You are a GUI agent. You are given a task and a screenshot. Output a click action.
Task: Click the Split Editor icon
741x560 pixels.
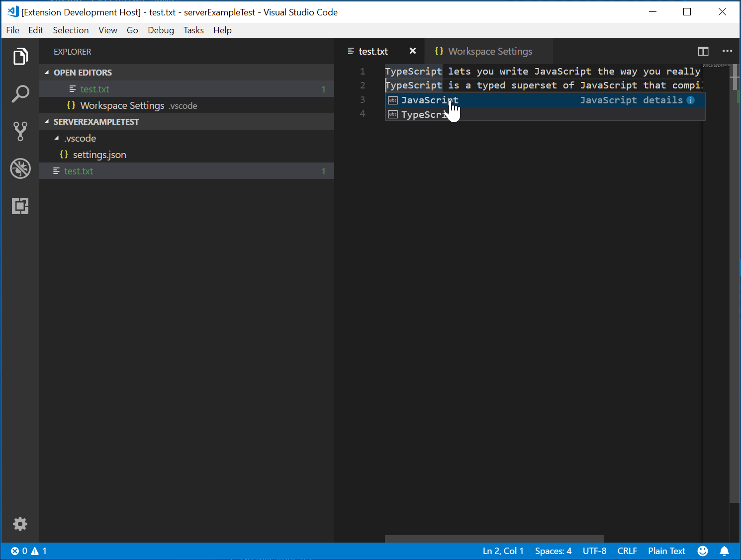coord(703,51)
